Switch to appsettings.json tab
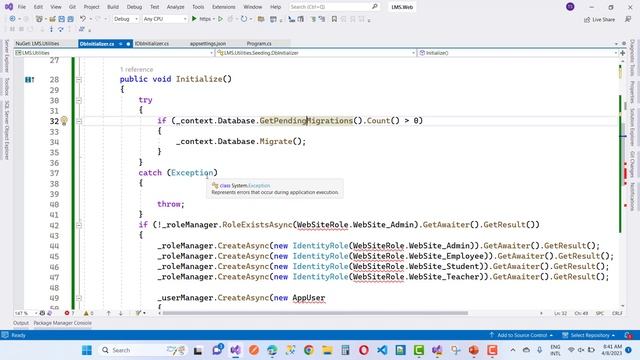640x360 pixels. click(208, 43)
